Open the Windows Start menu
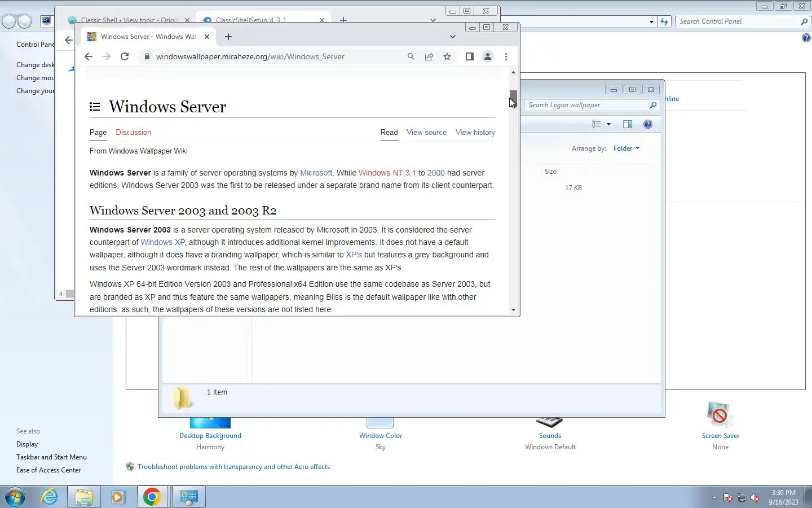The image size is (812, 508). (x=15, y=497)
